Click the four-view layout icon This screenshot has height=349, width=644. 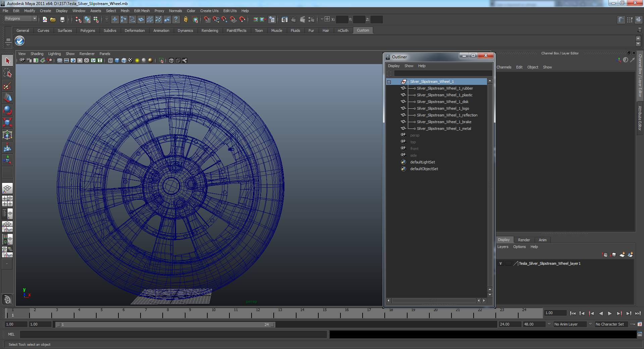pyautogui.click(x=7, y=201)
